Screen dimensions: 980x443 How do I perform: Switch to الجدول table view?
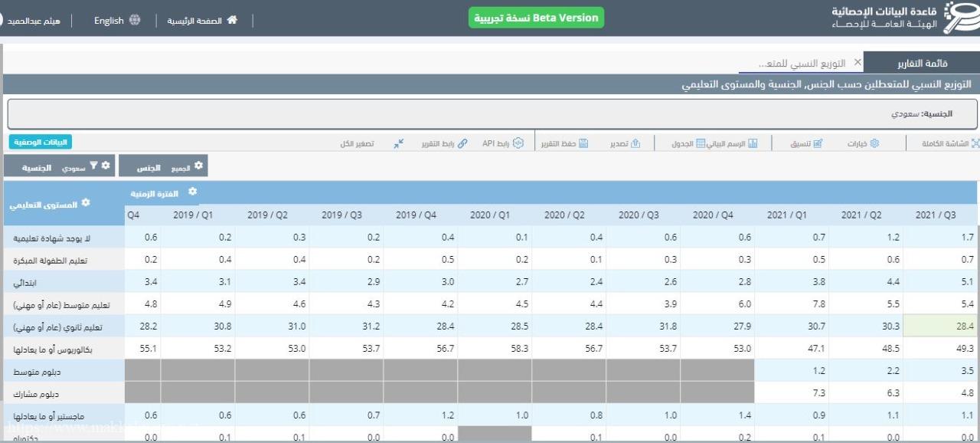pos(689,143)
